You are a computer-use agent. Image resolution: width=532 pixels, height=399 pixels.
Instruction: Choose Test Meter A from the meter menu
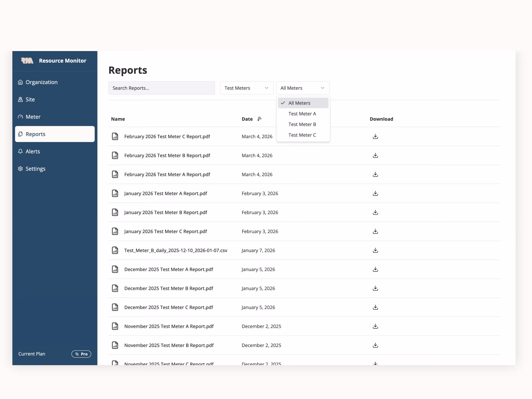click(x=302, y=113)
